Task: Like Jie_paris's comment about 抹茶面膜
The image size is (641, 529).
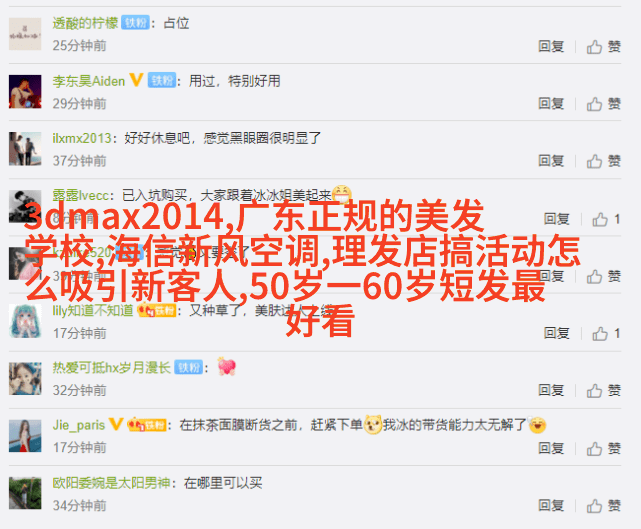Action: click(x=603, y=448)
